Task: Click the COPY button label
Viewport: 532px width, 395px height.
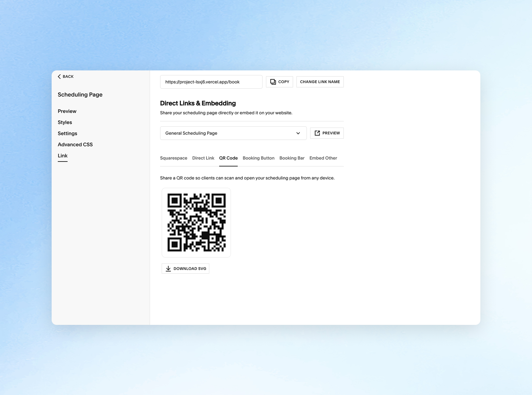Action: click(x=284, y=82)
